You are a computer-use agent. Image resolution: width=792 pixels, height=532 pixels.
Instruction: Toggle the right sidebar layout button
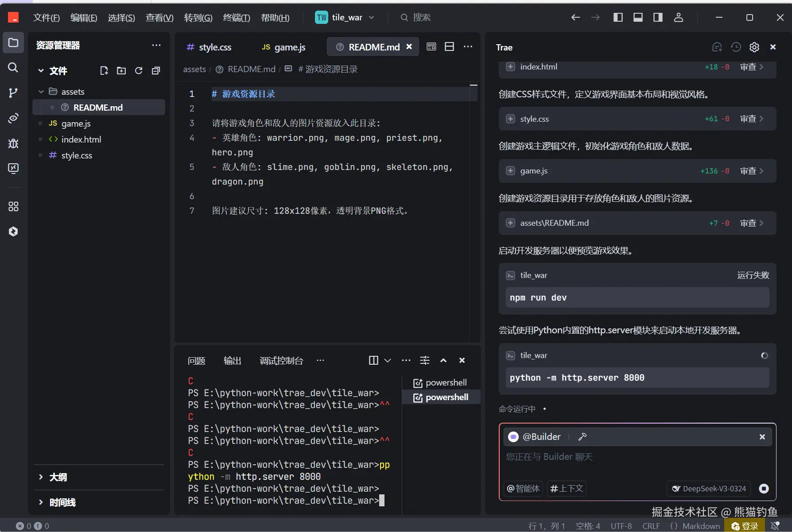point(658,17)
